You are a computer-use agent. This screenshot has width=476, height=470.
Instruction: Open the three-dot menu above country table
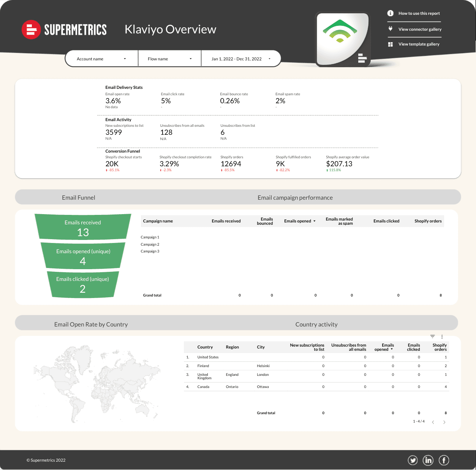point(442,337)
